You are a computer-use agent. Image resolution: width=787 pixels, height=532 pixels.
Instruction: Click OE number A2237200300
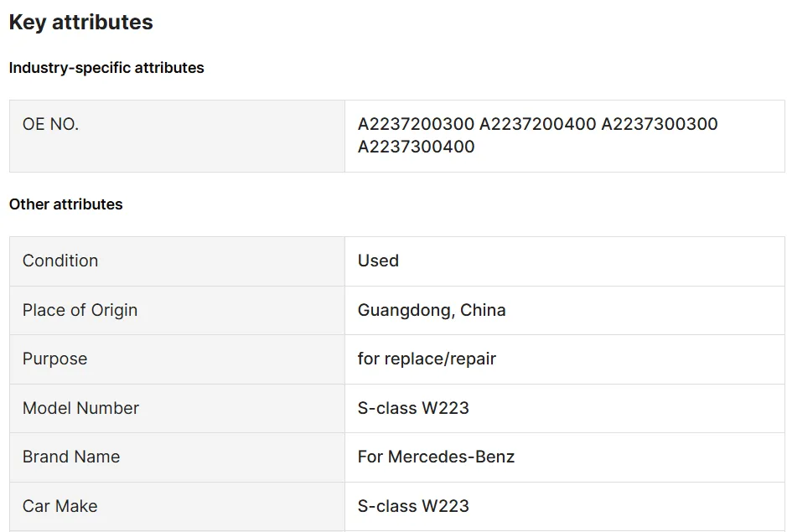416,124
